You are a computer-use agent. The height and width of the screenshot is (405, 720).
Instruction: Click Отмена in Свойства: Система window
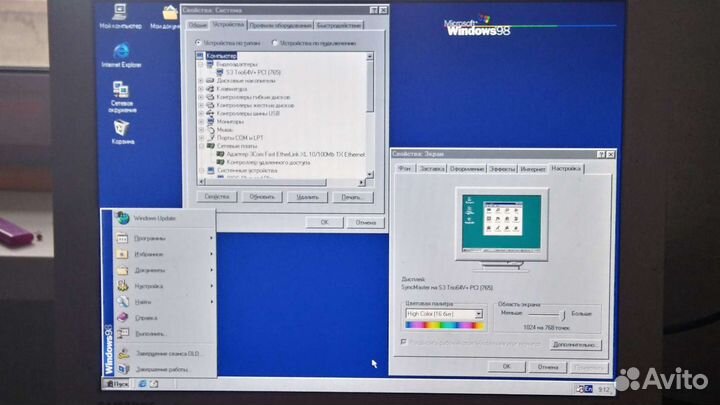[366, 222]
